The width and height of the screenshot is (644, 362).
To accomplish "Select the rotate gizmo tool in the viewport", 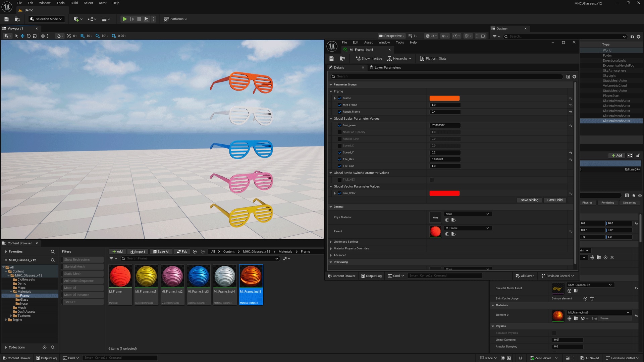I will click(29, 36).
